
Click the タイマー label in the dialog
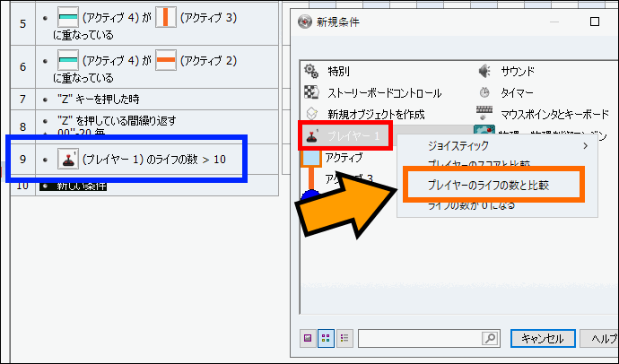(x=517, y=92)
